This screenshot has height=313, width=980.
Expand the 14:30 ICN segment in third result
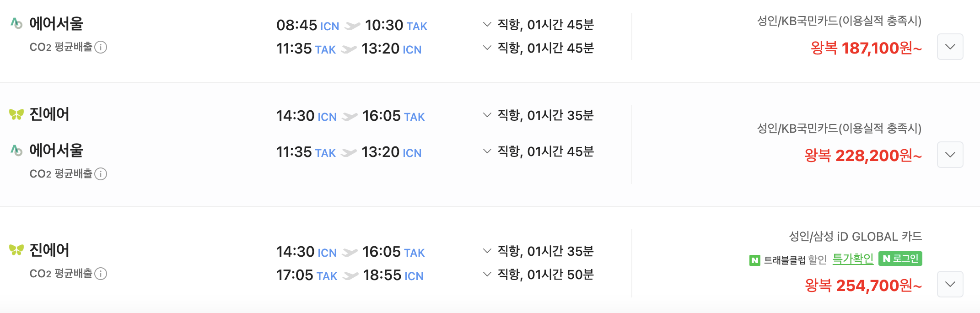[487, 251]
